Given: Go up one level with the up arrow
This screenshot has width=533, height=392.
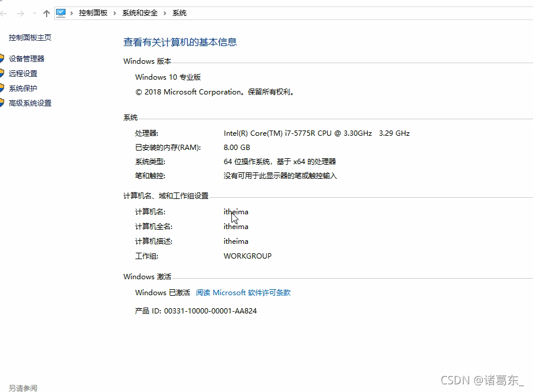Looking at the screenshot, I should pos(47,13).
